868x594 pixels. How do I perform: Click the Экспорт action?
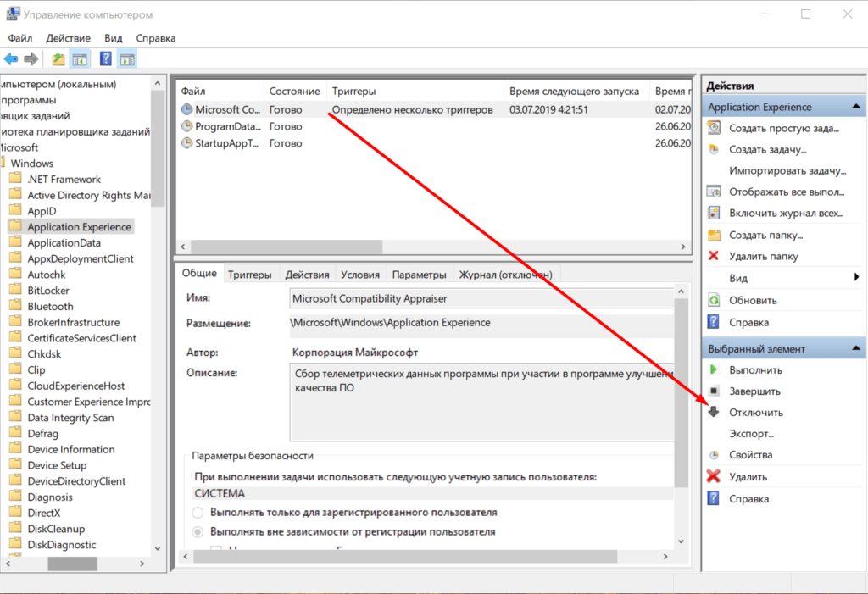tap(751, 434)
